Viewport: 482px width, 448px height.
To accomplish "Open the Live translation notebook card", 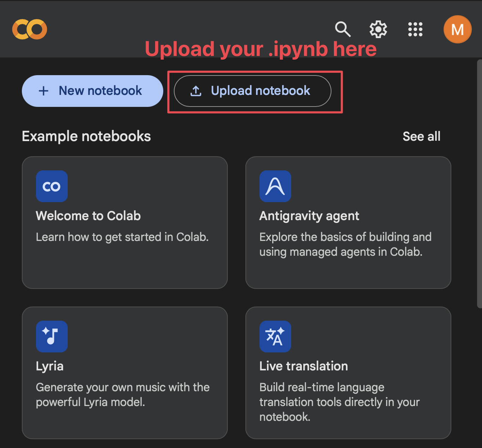I will tap(348, 373).
